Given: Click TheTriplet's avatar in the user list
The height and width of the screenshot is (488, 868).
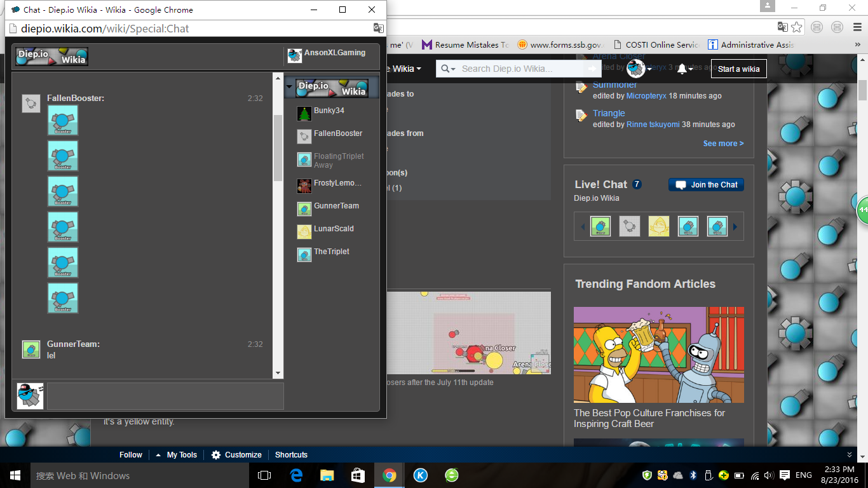Looking at the screenshot, I should point(304,255).
